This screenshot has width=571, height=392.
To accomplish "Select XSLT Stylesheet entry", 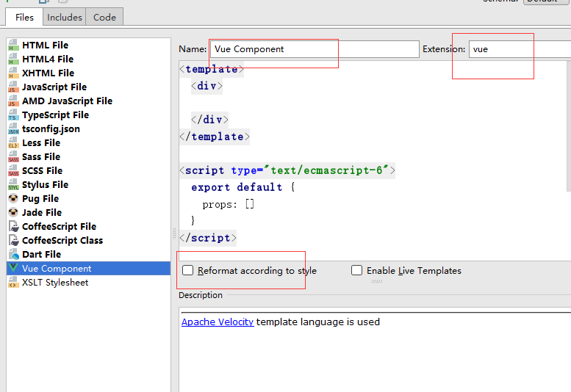I will 55,282.
